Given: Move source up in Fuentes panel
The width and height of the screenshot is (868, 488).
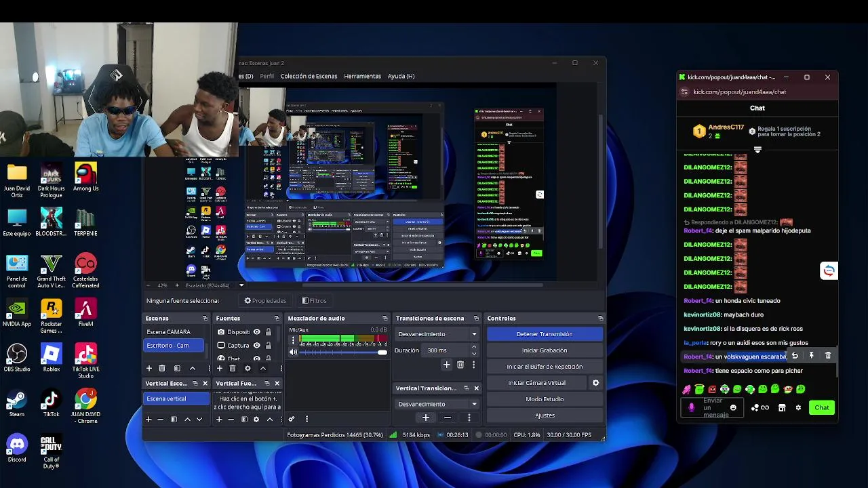Looking at the screenshot, I should (262, 368).
